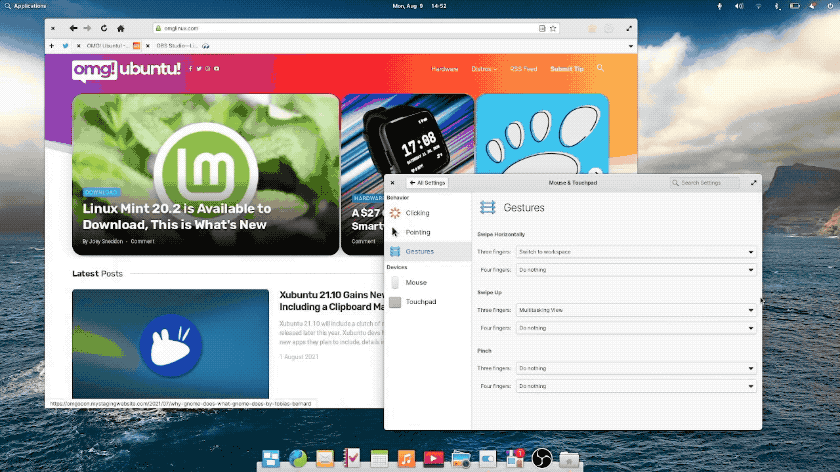Open Multitasking View from the dock
Viewport: 840px width, 472px height.
click(x=271, y=459)
